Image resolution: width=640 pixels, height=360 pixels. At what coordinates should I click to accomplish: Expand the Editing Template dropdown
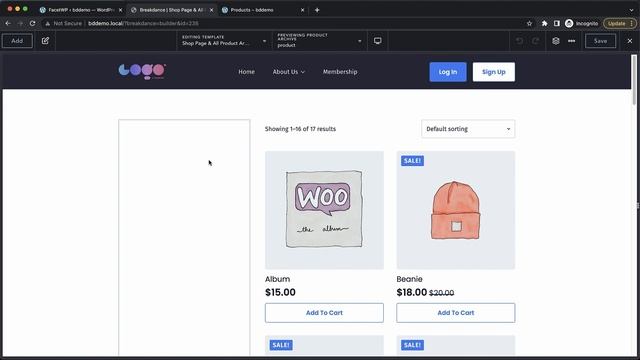click(224, 41)
